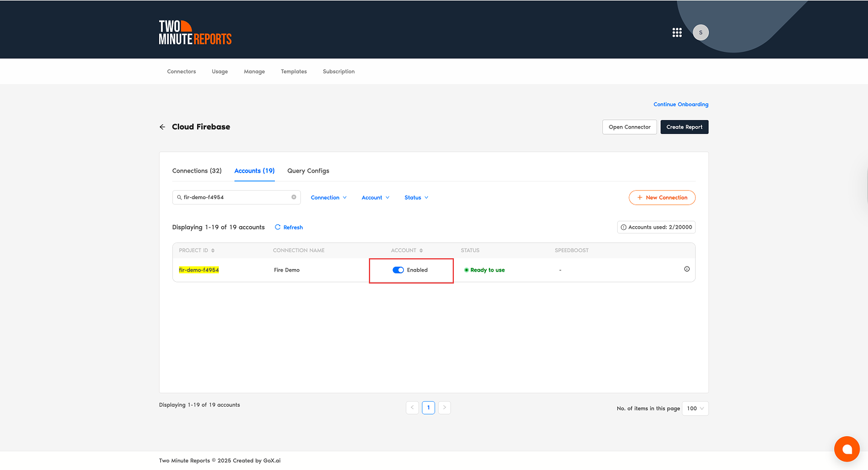Image resolution: width=868 pixels, height=470 pixels.
Task: Select page 1 in pagination
Action: click(429, 408)
